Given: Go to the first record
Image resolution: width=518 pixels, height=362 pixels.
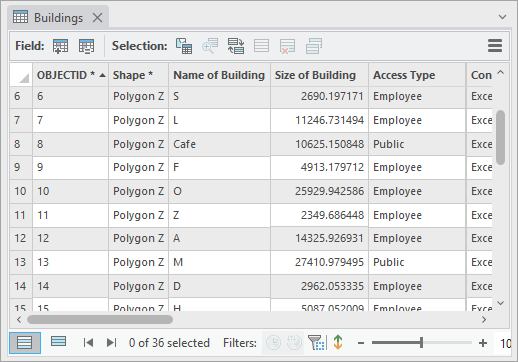Looking at the screenshot, I should [x=88, y=343].
